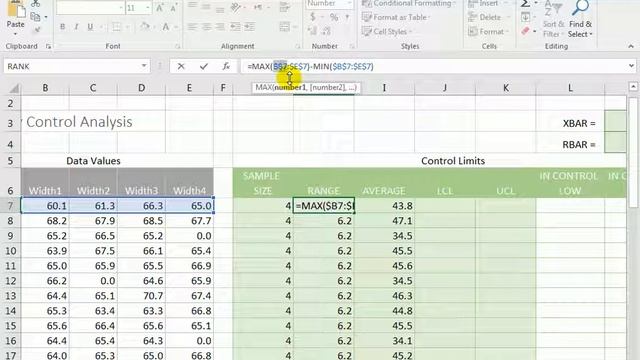The height and width of the screenshot is (360, 640).
Task: Open the Format as Table gallery
Action: coord(396,17)
